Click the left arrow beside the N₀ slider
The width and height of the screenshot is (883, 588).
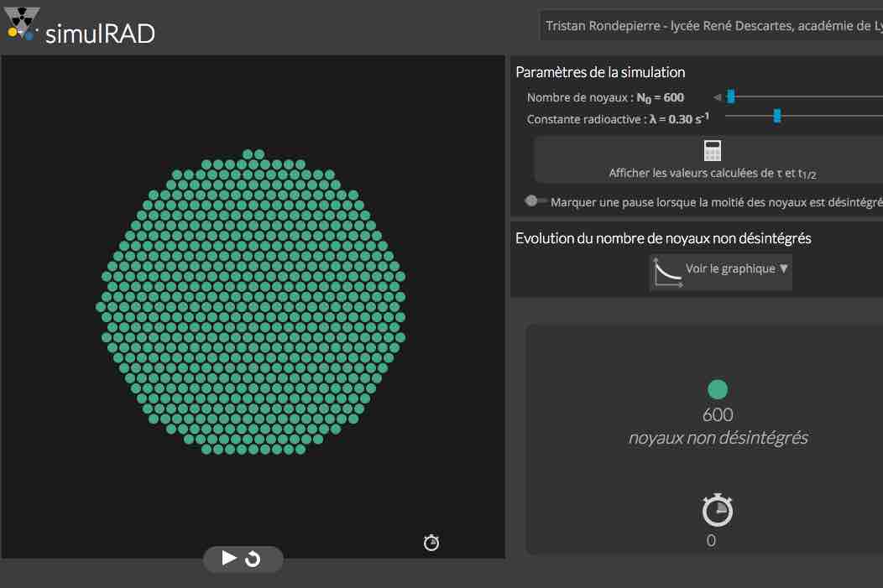(717, 97)
